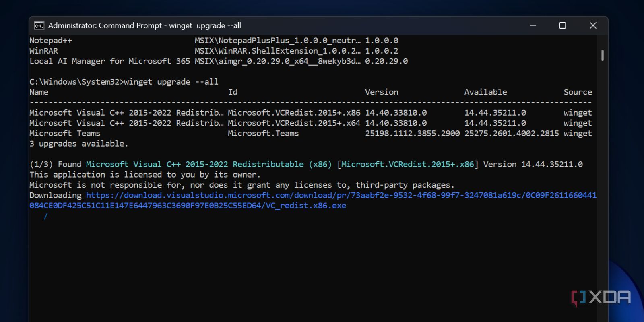Click the 'WinRAR' package name
This screenshot has height=322, width=644.
coord(43,51)
